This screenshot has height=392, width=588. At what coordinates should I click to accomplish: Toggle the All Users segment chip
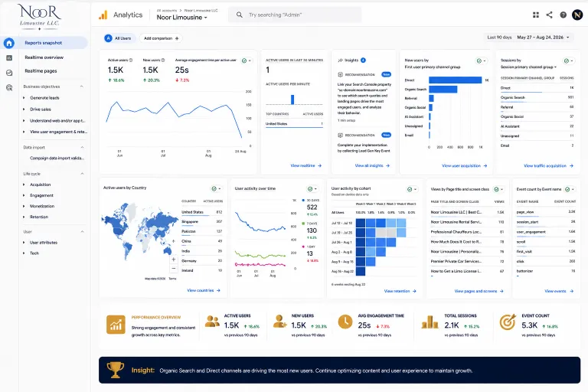tap(119, 38)
